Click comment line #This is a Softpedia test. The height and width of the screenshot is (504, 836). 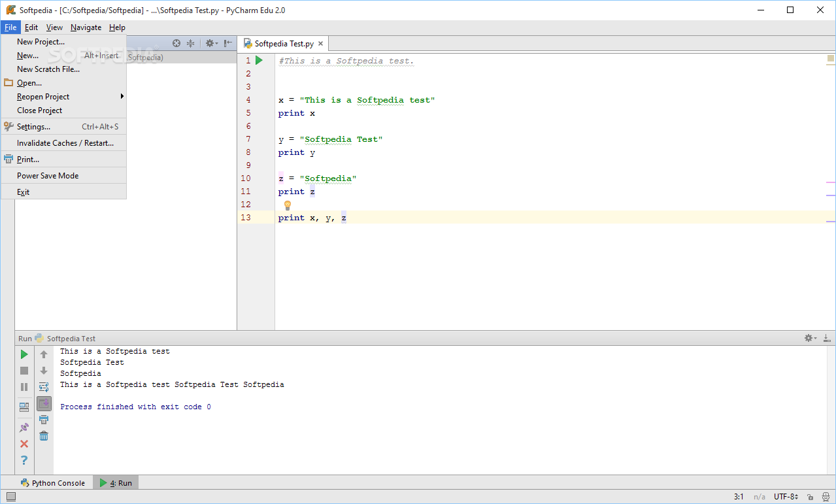[346, 61]
